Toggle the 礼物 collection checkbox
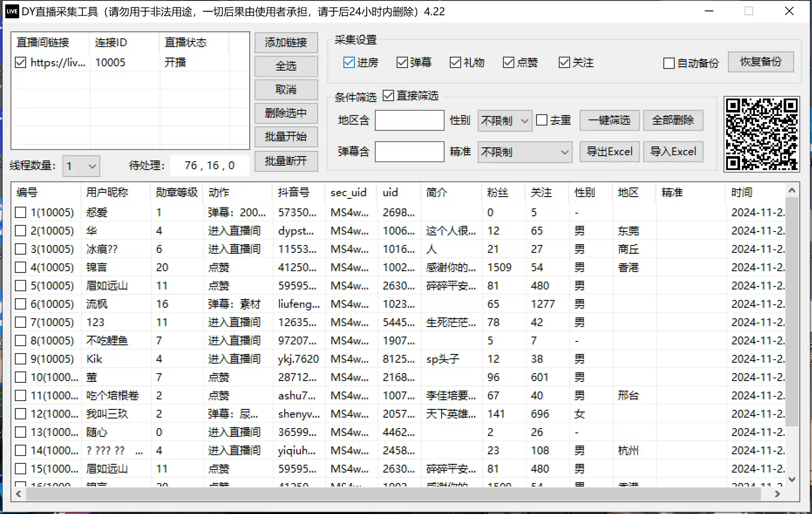This screenshot has width=812, height=514. pyautogui.click(x=455, y=62)
